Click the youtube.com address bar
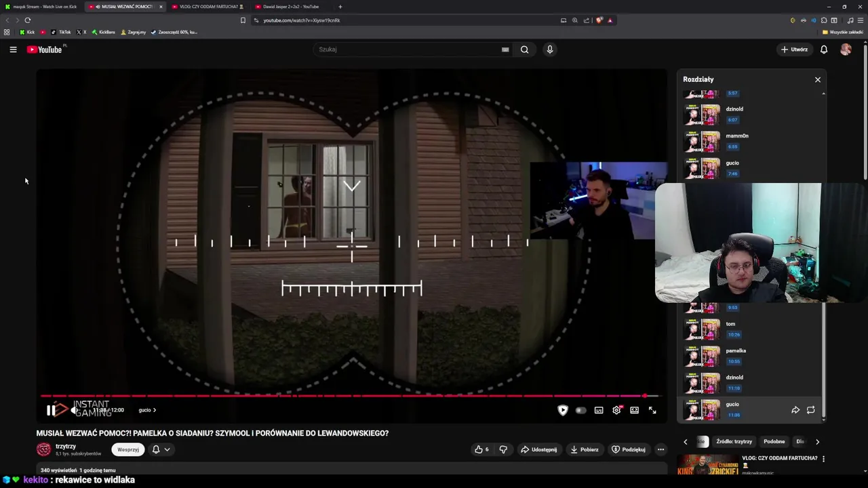The height and width of the screenshot is (488, 868). [407, 20]
